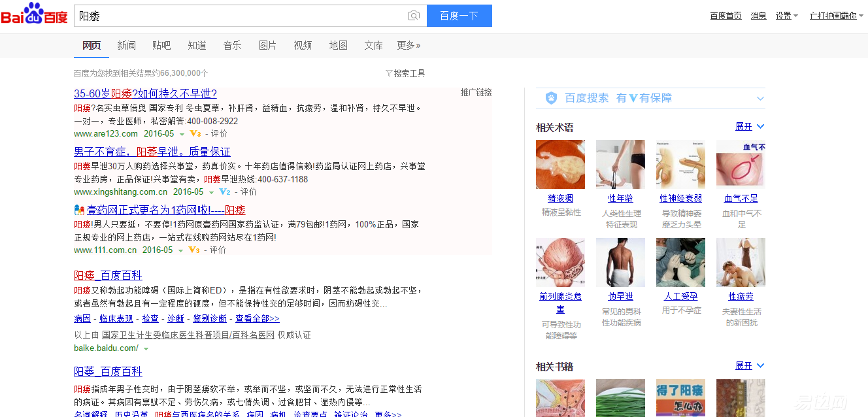Expand the 相关书籍 section
The width and height of the screenshot is (868, 417).
tap(750, 366)
